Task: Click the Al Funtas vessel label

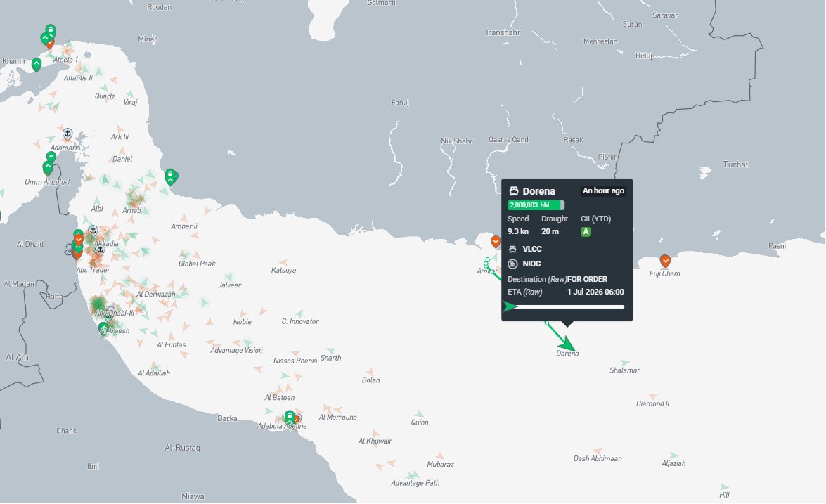Action: [172, 345]
